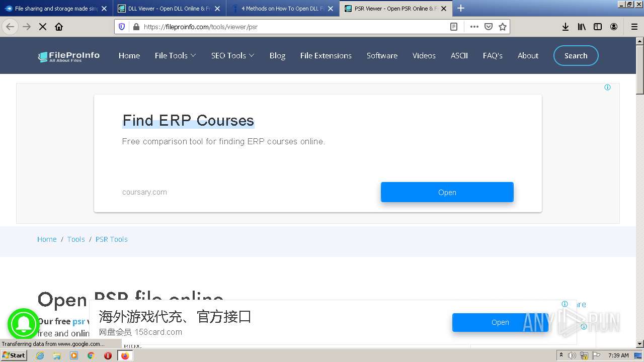Image resolution: width=644 pixels, height=362 pixels.
Task: Open the Firefox account icon
Action: 614,27
